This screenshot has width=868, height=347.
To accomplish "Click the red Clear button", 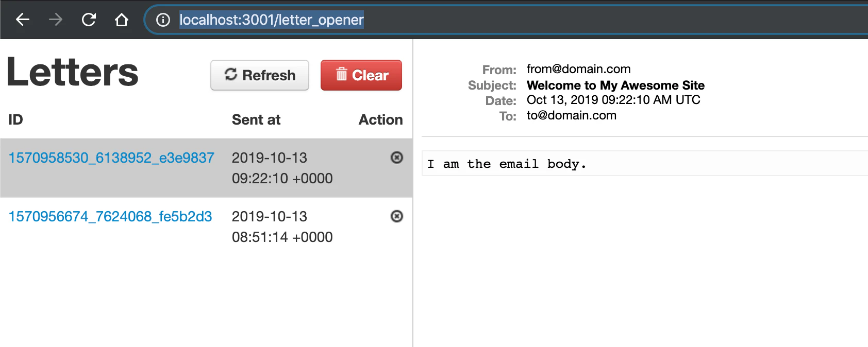I will pyautogui.click(x=361, y=75).
